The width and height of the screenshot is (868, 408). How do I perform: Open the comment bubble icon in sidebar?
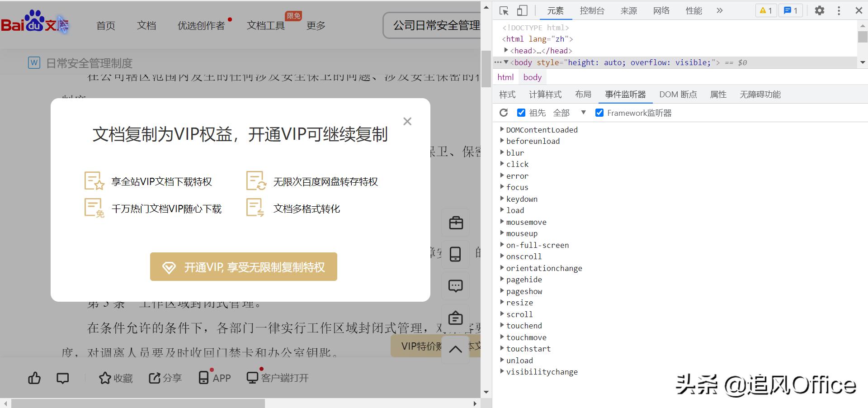(x=455, y=286)
